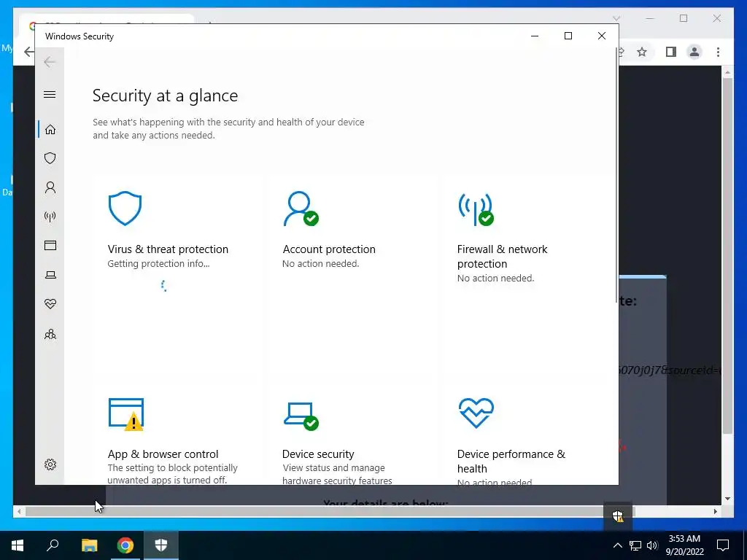
Task: Click Windows Security tray icon with warning
Action: point(618,516)
